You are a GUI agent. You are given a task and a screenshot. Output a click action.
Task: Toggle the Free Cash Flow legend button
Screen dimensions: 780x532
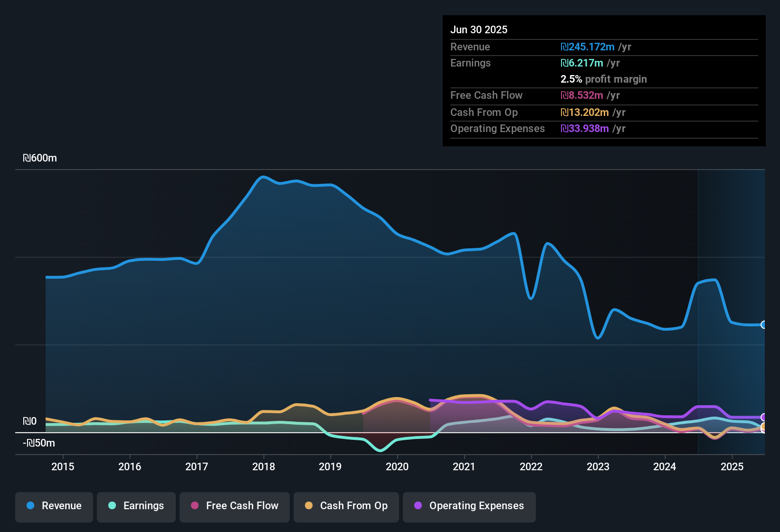tap(235, 506)
